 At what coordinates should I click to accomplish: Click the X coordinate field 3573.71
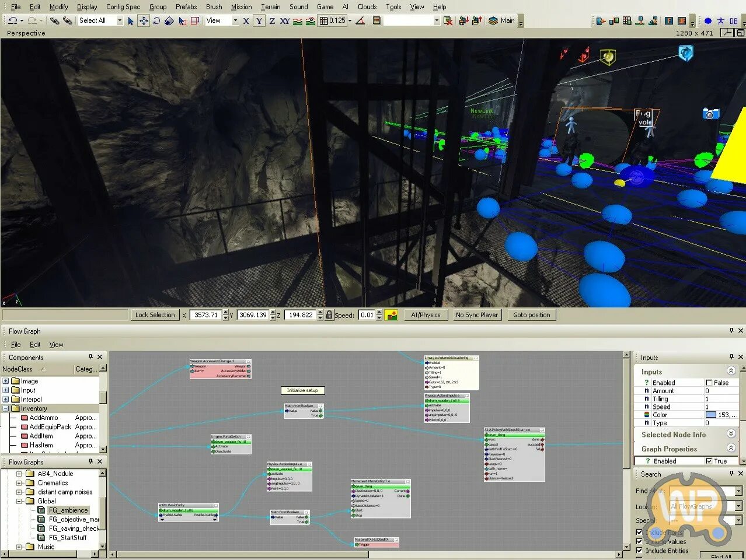coord(205,315)
